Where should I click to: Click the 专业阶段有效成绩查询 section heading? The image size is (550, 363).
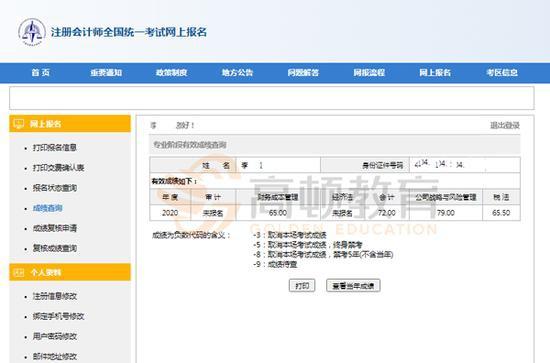[x=190, y=144]
